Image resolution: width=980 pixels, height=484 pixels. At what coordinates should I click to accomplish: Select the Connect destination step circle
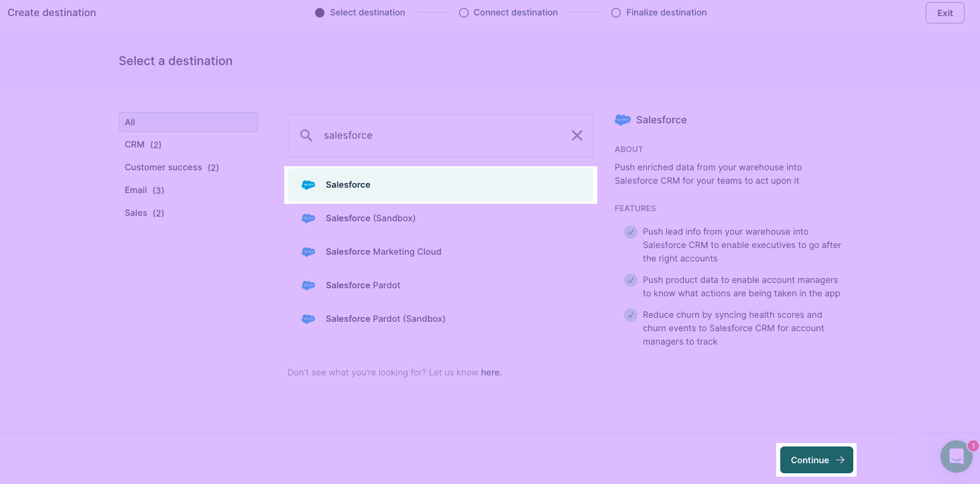tap(464, 12)
